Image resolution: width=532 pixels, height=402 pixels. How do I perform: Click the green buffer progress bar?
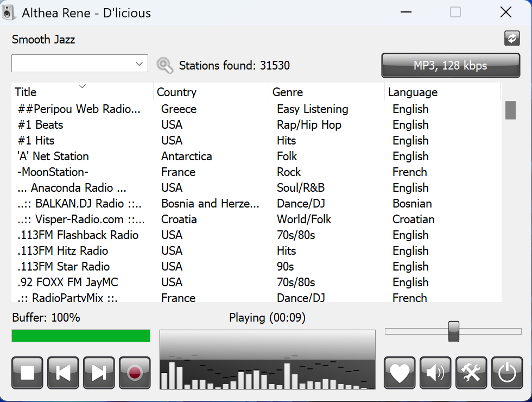[81, 336]
